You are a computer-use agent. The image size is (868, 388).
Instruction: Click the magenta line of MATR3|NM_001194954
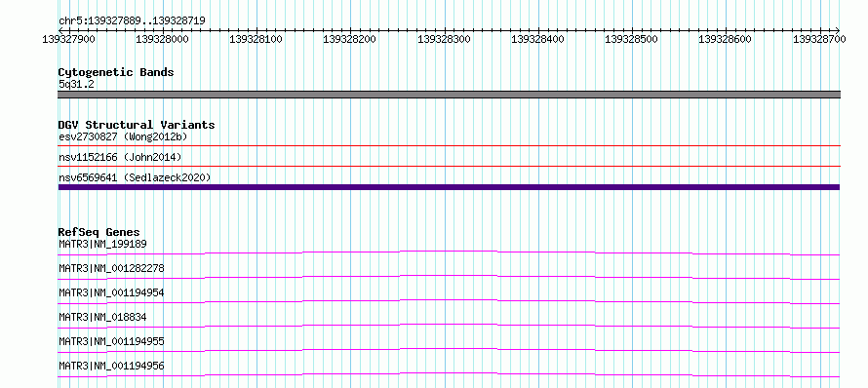[x=449, y=301]
